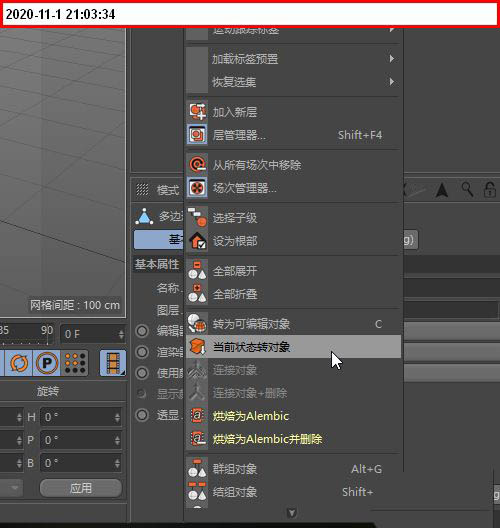The height and width of the screenshot is (528, 500).
Task: Click the Current State to Object icon
Action: coord(197,347)
